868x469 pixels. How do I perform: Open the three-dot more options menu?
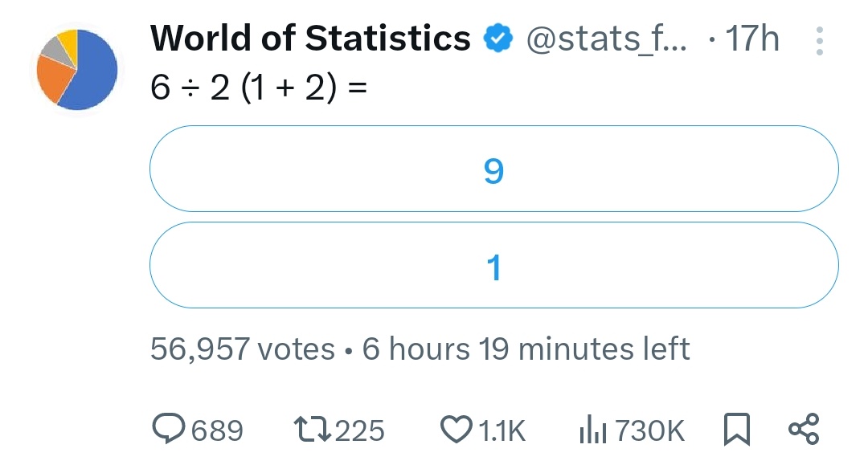pyautogui.click(x=819, y=40)
